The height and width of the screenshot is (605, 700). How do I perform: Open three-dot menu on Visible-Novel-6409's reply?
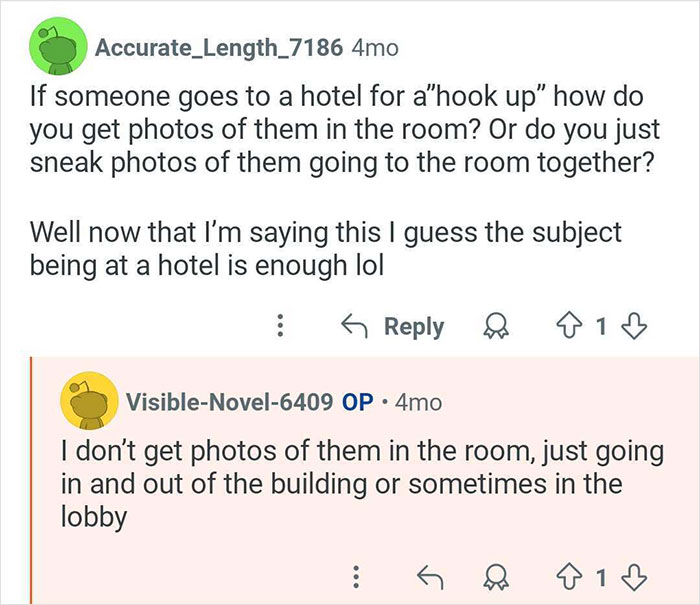coord(354,577)
